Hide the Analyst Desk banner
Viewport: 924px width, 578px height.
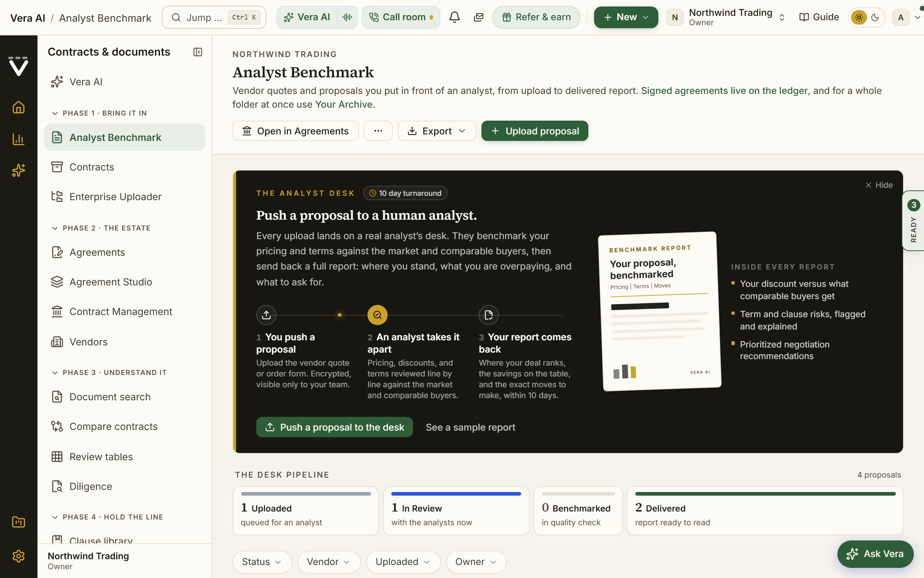879,185
